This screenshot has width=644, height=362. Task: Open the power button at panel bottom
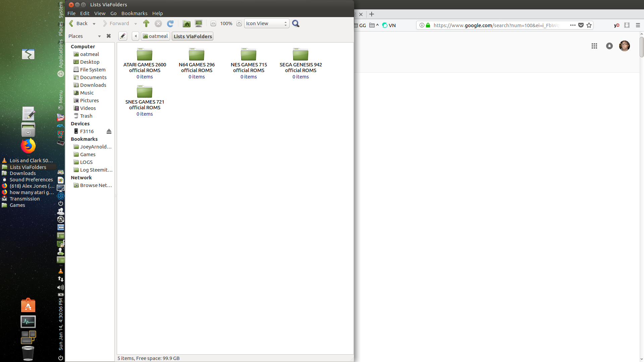pos(61,358)
